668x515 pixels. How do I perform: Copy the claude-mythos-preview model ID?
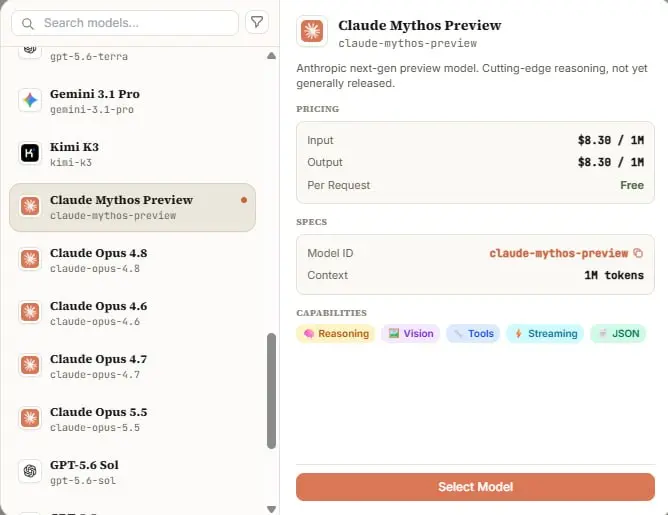pyautogui.click(x=638, y=253)
